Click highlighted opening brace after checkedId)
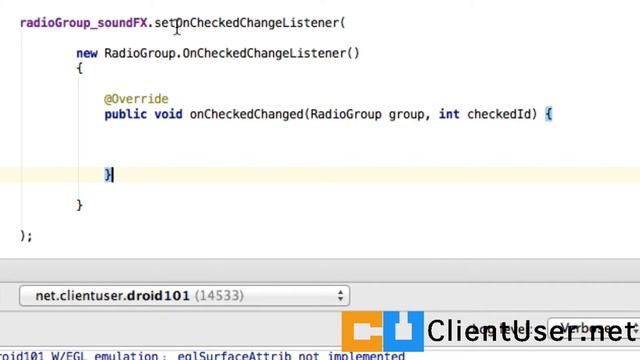640x360 pixels. [549, 114]
